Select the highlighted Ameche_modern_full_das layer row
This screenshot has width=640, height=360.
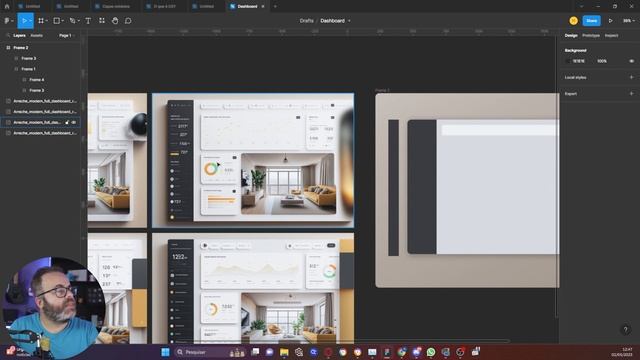click(x=41, y=122)
